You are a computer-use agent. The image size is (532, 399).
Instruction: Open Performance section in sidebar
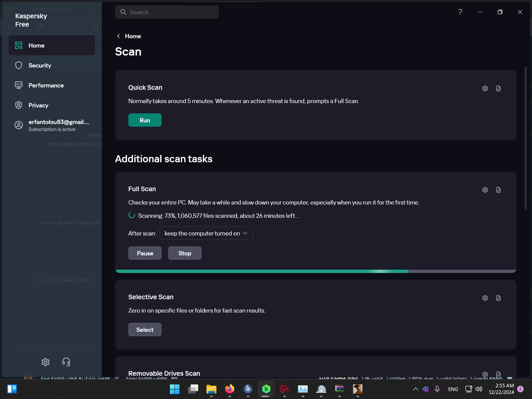[x=52, y=85]
